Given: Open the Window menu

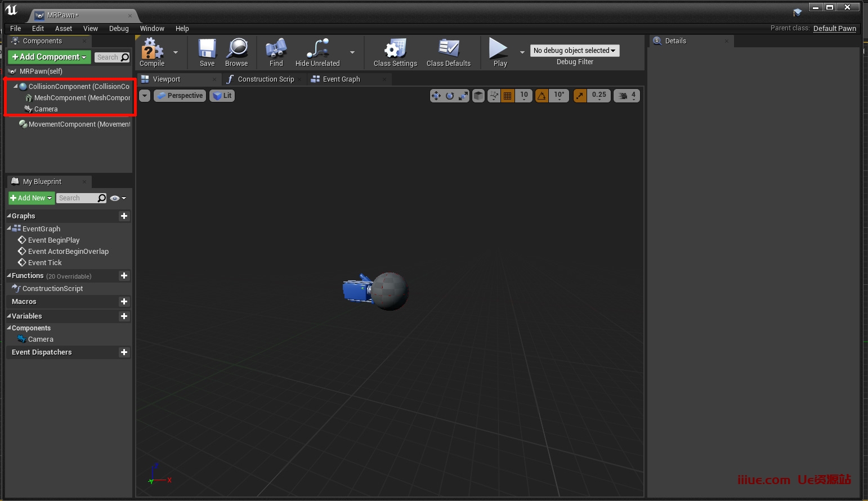Looking at the screenshot, I should (152, 29).
